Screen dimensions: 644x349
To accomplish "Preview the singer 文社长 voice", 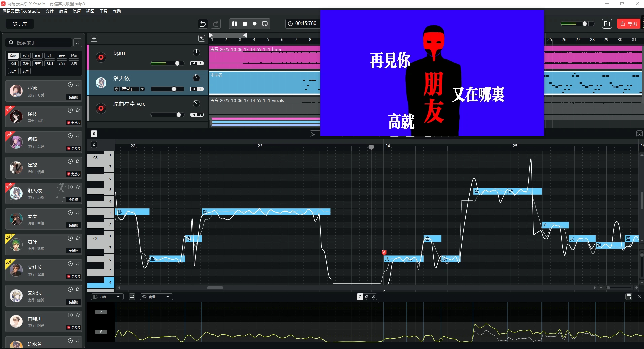I will tap(70, 264).
